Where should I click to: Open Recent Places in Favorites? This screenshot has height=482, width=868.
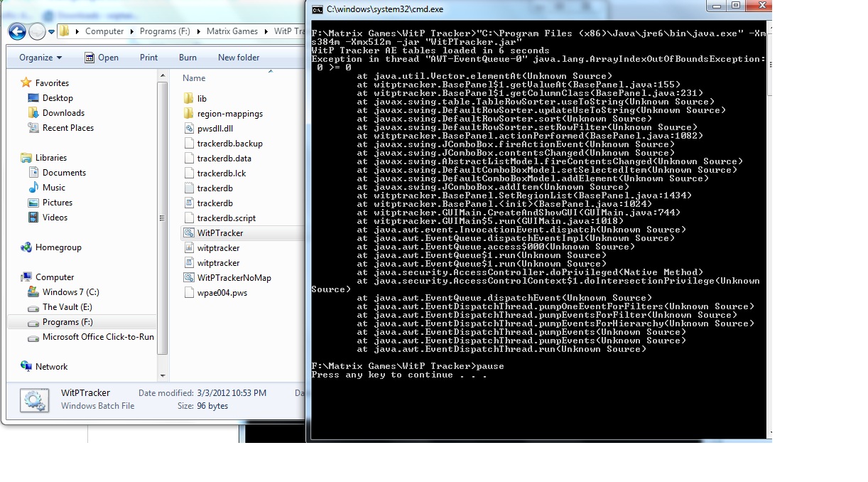(60, 128)
